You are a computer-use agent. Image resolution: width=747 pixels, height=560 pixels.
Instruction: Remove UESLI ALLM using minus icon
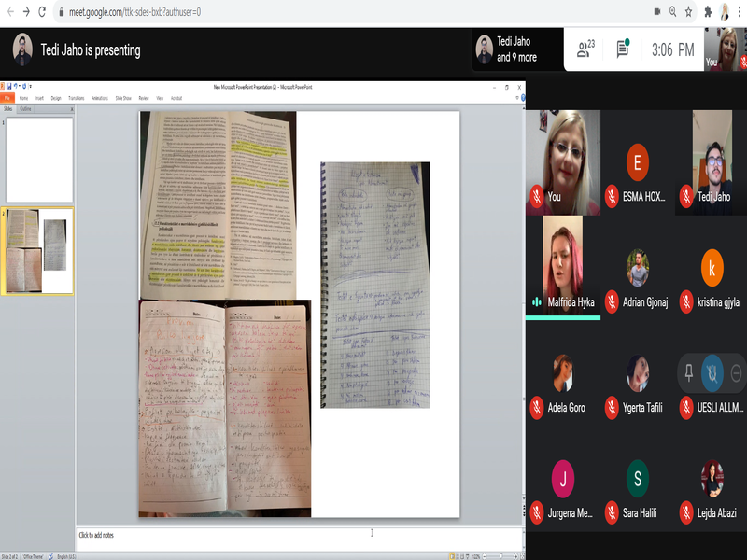736,372
